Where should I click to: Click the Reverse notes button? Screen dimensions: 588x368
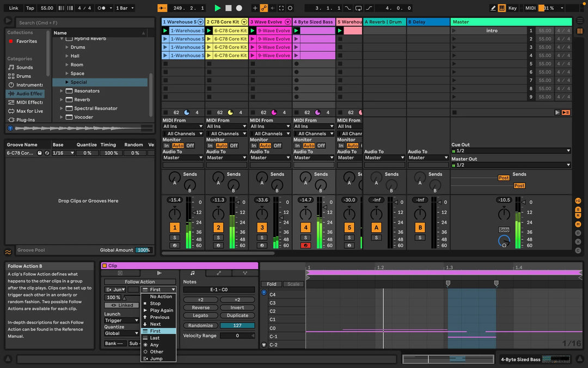pos(200,307)
